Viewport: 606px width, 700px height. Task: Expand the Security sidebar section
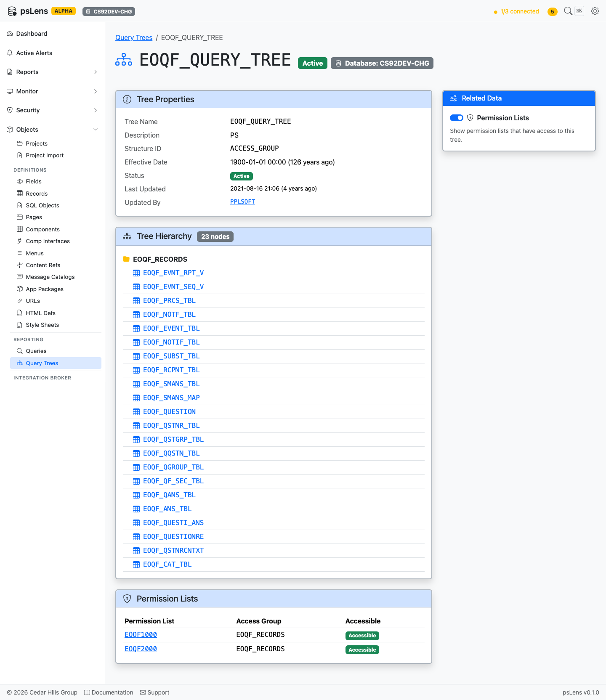[53, 110]
